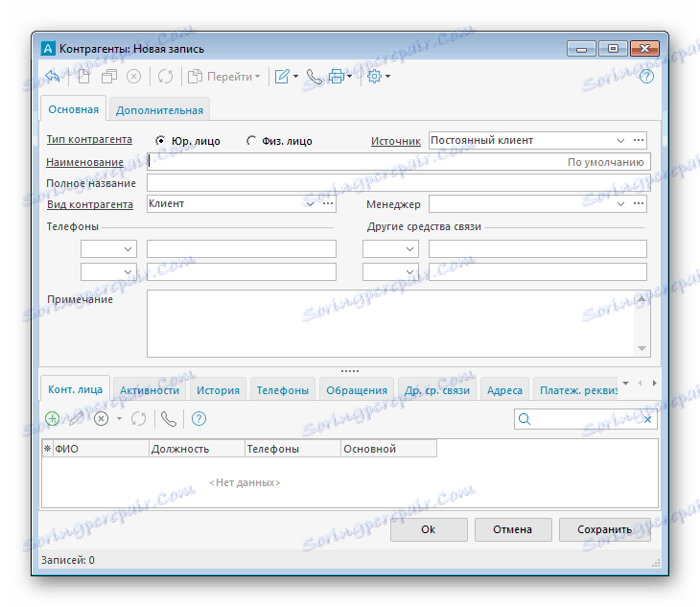700x607 pixels.
Task: Click the Ok button
Action: (x=429, y=529)
